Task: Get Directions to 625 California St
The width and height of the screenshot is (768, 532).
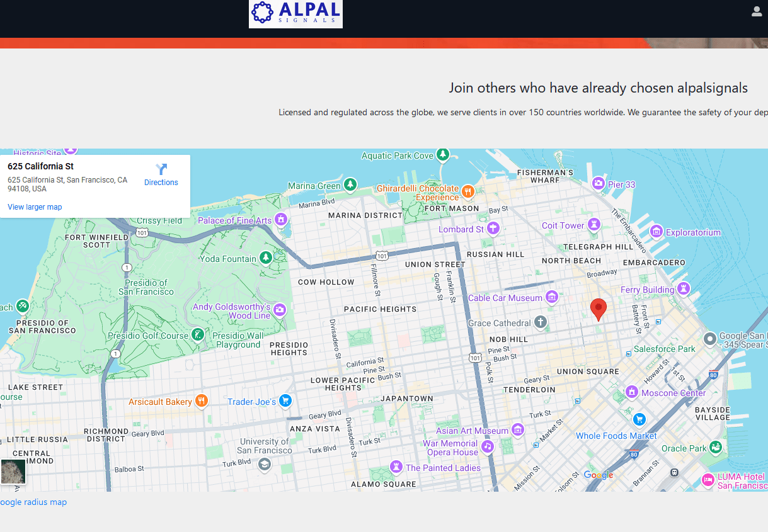Action: tap(161, 175)
